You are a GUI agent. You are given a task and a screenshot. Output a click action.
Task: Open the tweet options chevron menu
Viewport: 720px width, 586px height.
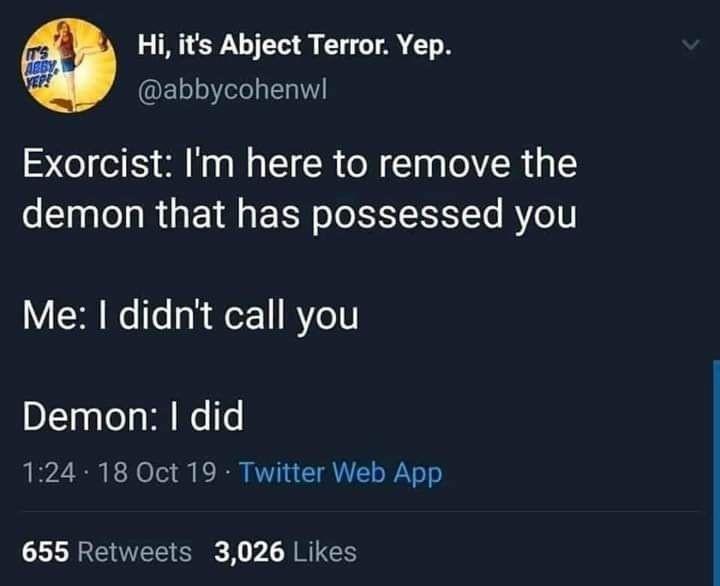coord(691,45)
